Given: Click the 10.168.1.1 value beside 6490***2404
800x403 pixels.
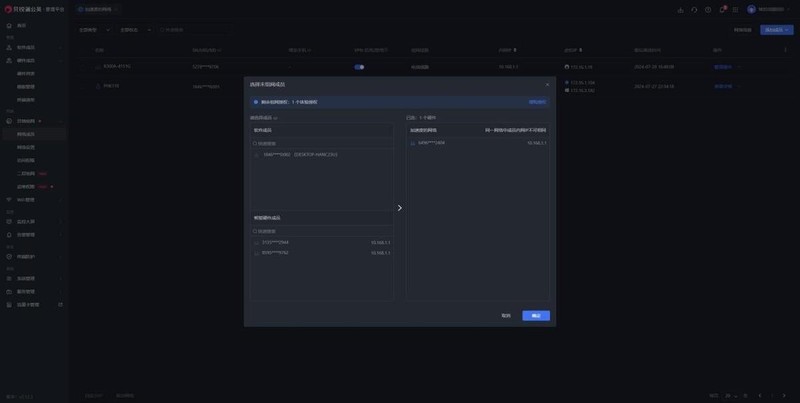Looking at the screenshot, I should [x=537, y=143].
